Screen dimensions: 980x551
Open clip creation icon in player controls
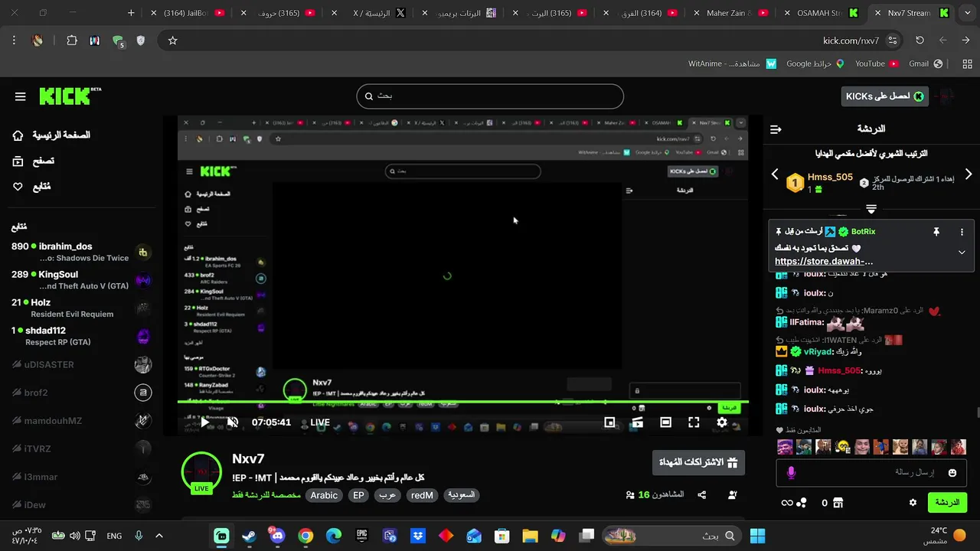637,422
